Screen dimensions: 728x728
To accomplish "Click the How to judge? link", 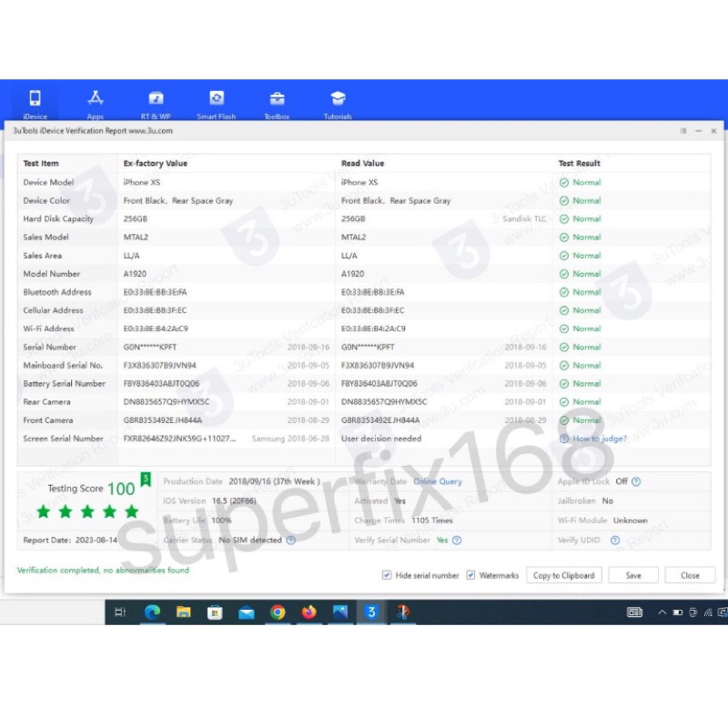I will (599, 439).
